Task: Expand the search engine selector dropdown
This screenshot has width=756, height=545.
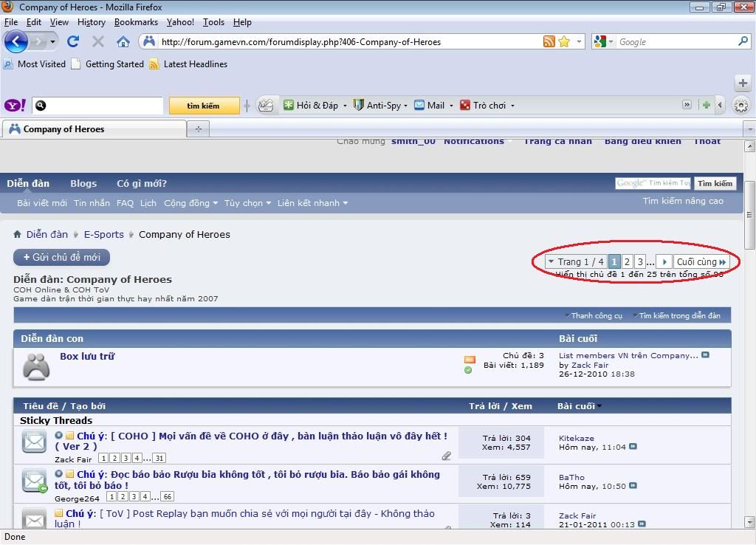Action: pos(611,42)
